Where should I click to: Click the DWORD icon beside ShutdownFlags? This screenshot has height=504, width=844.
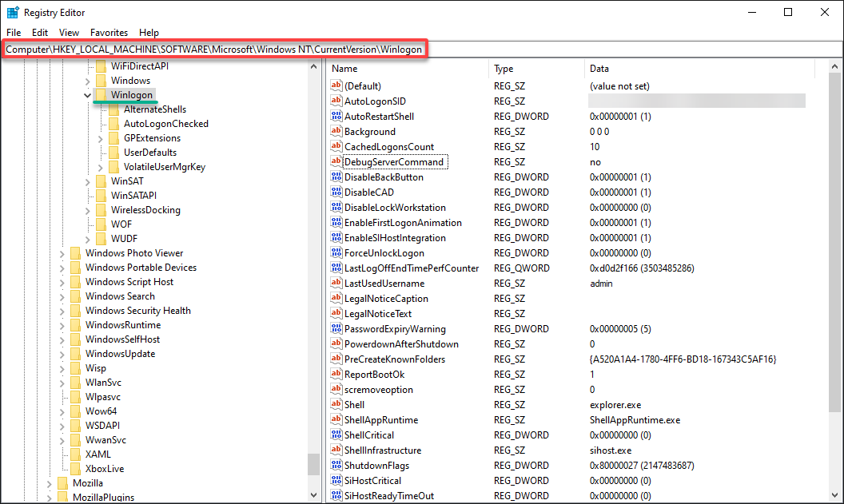(336, 465)
